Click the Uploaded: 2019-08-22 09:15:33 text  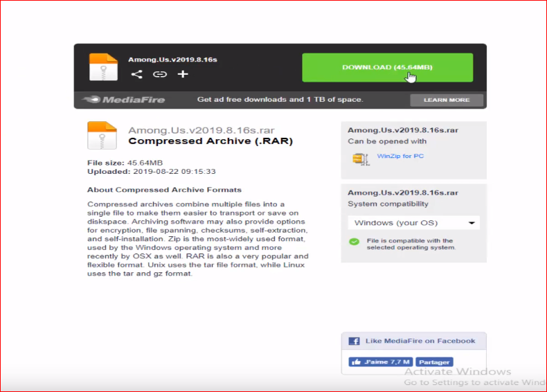152,171
